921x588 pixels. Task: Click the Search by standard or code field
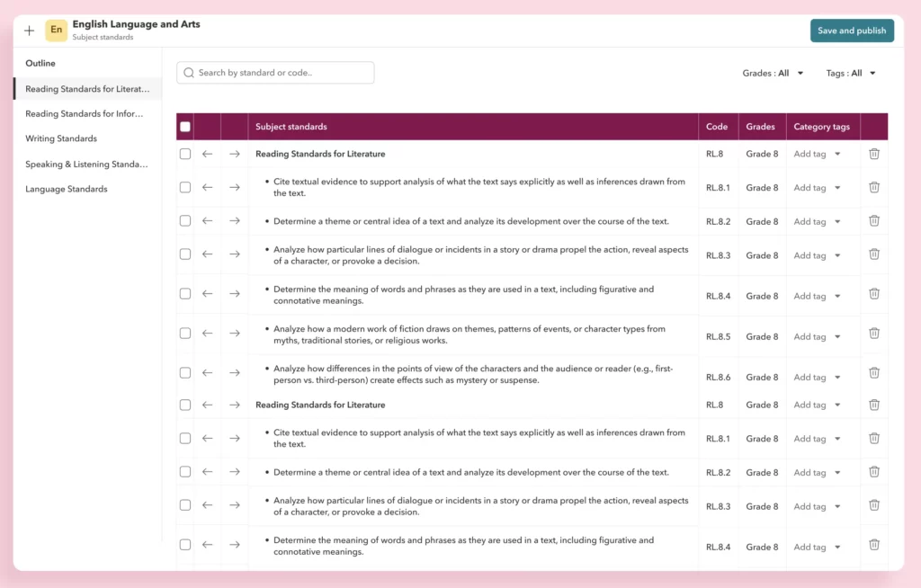(281, 73)
